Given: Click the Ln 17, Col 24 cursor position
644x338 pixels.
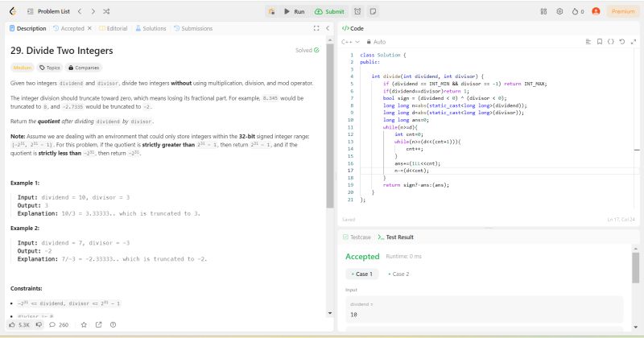Looking at the screenshot, I should point(621,220).
